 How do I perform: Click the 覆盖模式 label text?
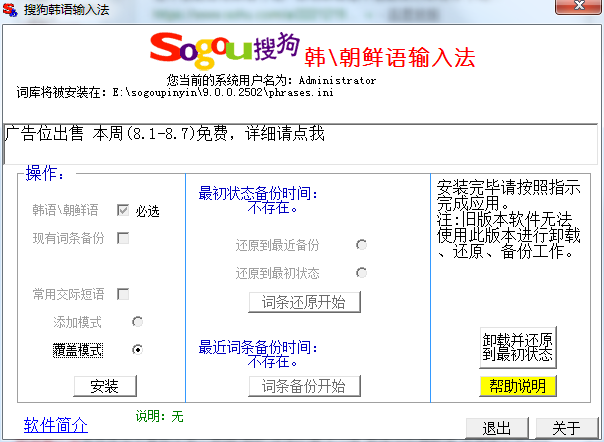tap(78, 350)
